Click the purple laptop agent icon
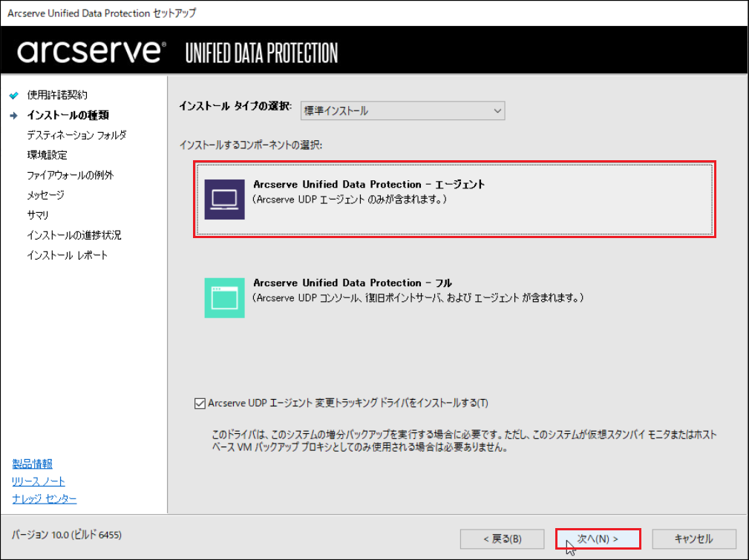Image resolution: width=749 pixels, height=560 pixels. (x=224, y=200)
